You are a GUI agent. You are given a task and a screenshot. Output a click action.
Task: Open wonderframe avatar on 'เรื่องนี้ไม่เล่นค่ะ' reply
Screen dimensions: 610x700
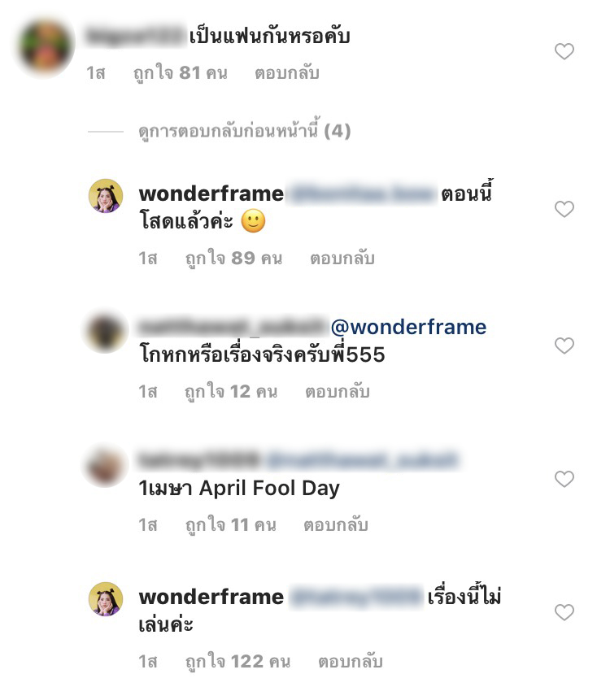[106, 599]
